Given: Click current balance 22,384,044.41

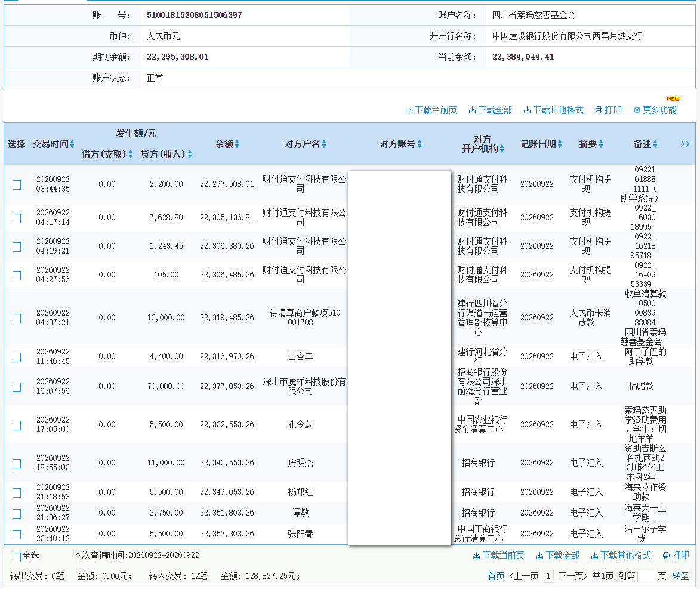Looking at the screenshot, I should (523, 57).
